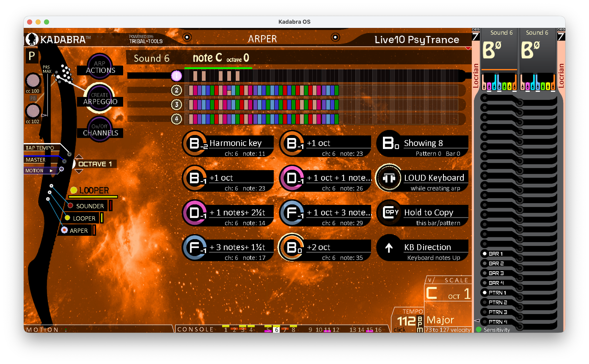Click the left Sound 6 mini keyboard

(x=499, y=82)
